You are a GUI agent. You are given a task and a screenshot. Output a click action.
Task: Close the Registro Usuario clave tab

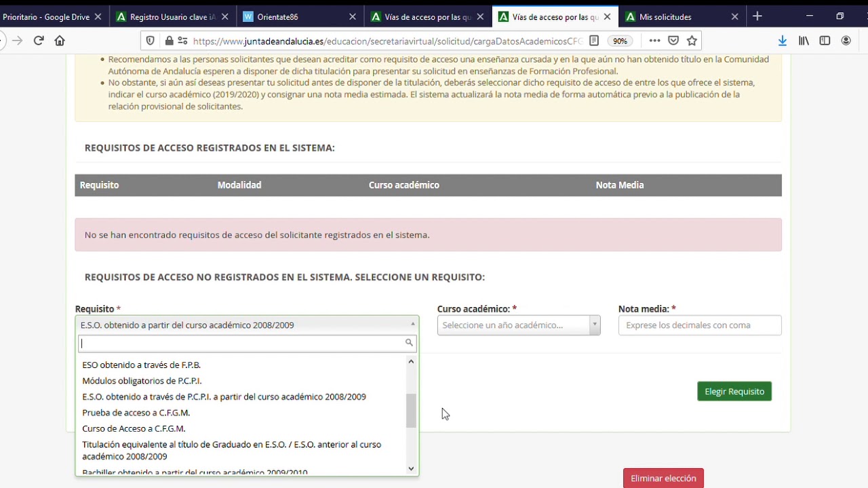[x=225, y=17]
